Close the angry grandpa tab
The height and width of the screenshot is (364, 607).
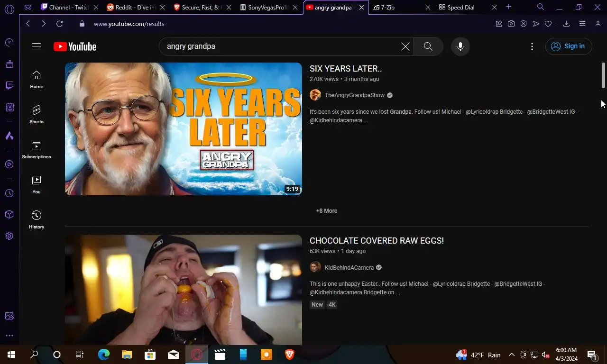click(x=361, y=8)
